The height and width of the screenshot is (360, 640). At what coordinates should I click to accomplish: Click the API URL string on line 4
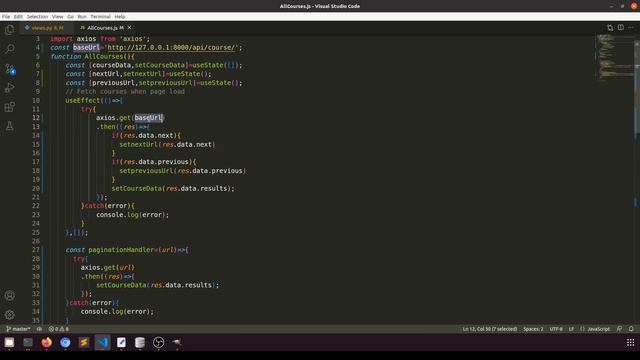pos(172,47)
